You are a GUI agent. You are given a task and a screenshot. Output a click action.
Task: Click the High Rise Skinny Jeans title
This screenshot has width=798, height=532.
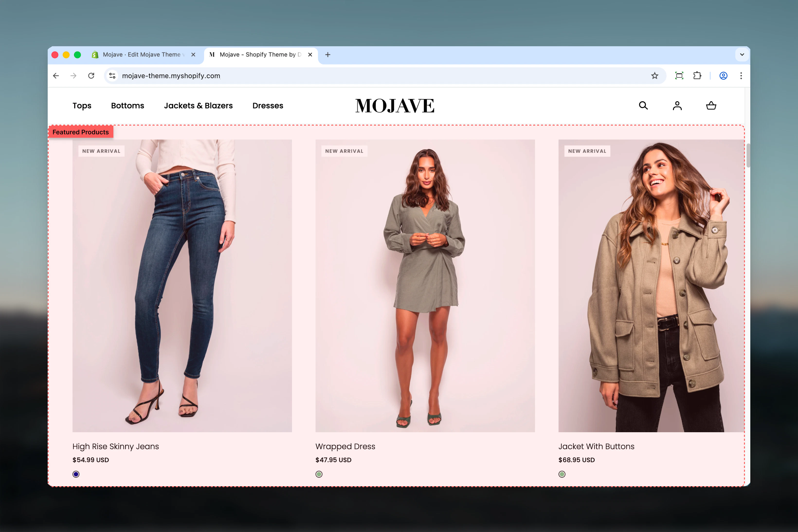click(x=116, y=447)
